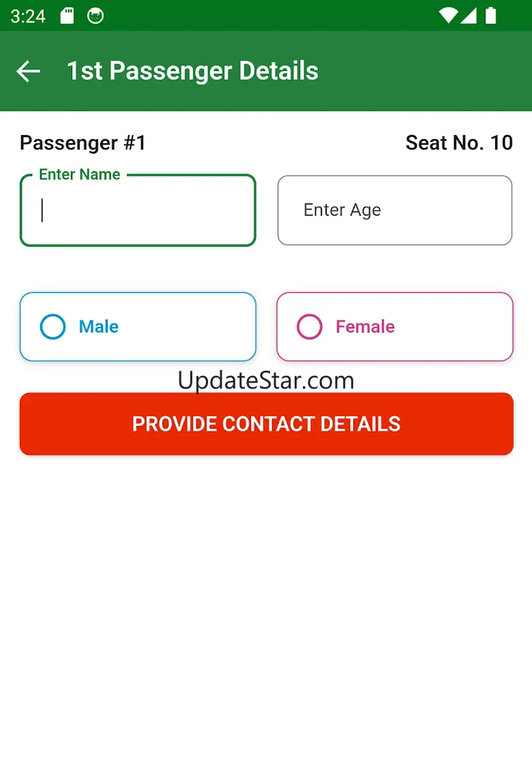Select the Male radio circle

53,327
